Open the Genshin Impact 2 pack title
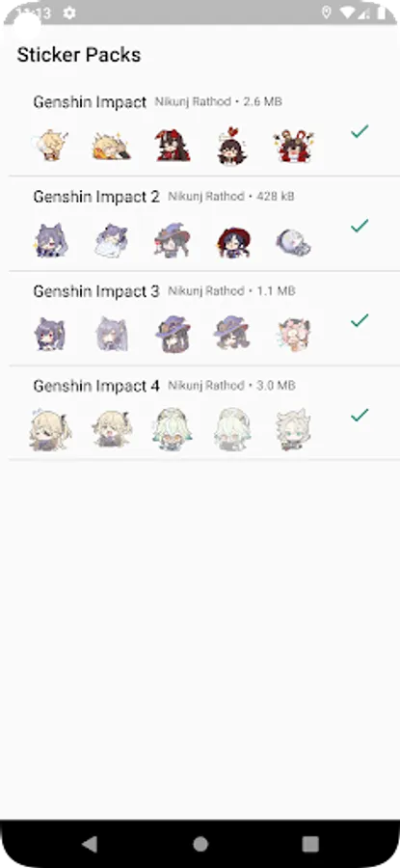Viewport: 400px width, 868px height. click(x=96, y=197)
